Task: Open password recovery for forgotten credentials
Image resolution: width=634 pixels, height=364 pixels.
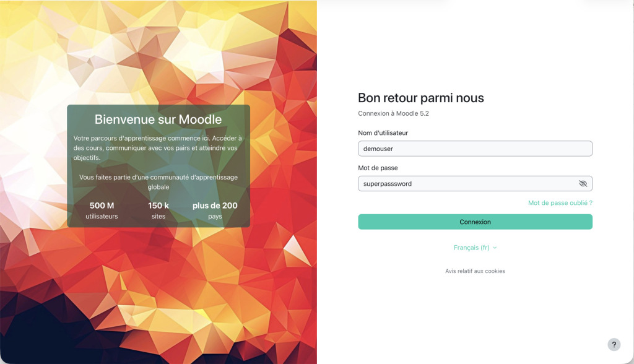Action: point(560,202)
